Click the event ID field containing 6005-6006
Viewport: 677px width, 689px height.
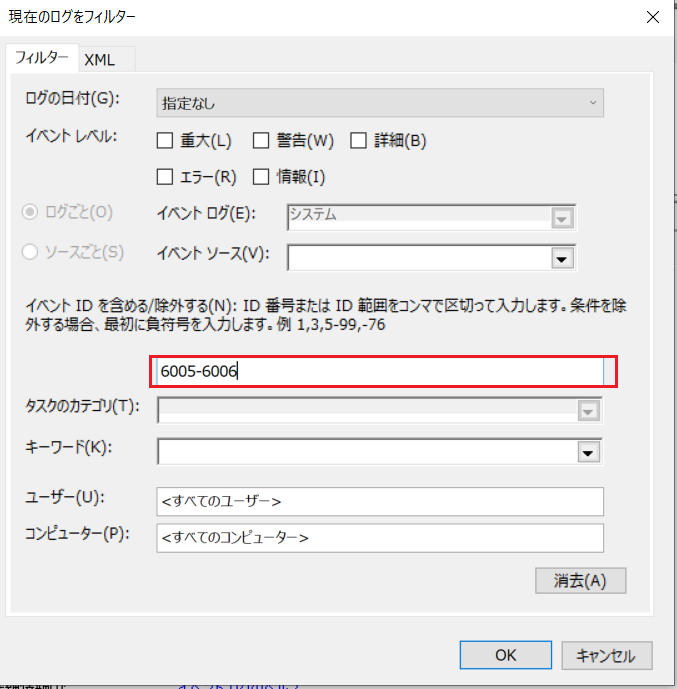(380, 371)
